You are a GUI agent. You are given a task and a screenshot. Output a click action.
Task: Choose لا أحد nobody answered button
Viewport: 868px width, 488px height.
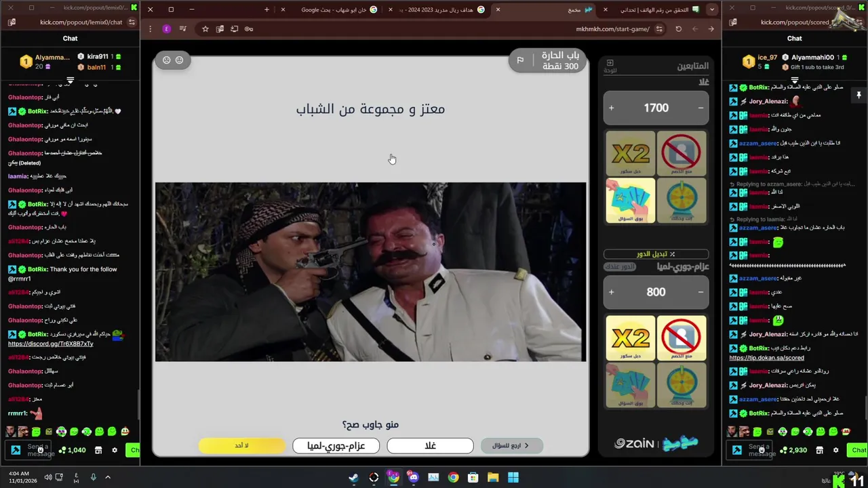(x=242, y=445)
